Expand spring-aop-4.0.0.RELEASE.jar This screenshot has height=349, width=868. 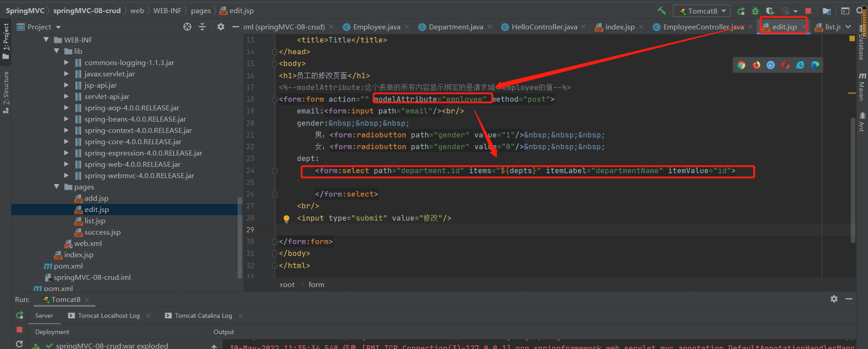[67, 108]
